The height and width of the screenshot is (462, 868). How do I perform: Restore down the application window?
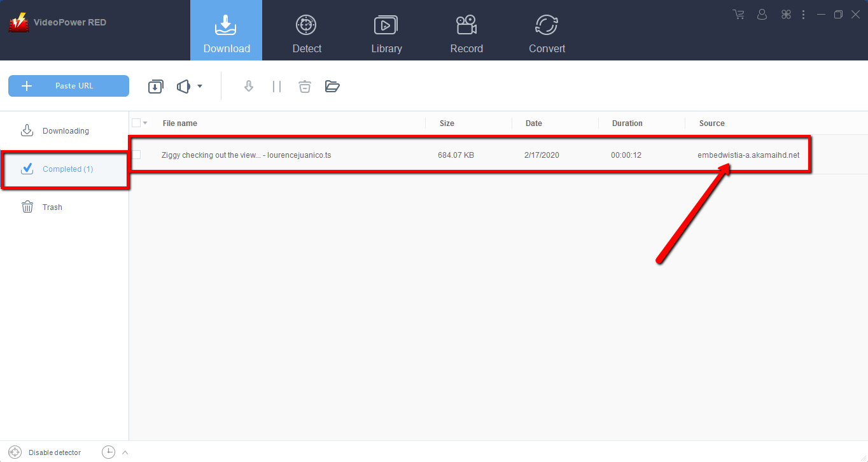(x=839, y=14)
